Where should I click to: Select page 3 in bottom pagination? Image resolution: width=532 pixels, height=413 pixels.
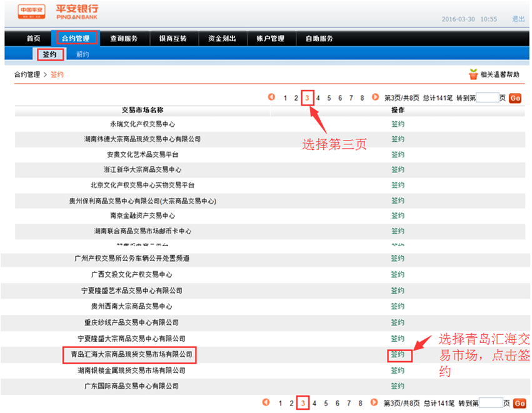click(x=303, y=403)
